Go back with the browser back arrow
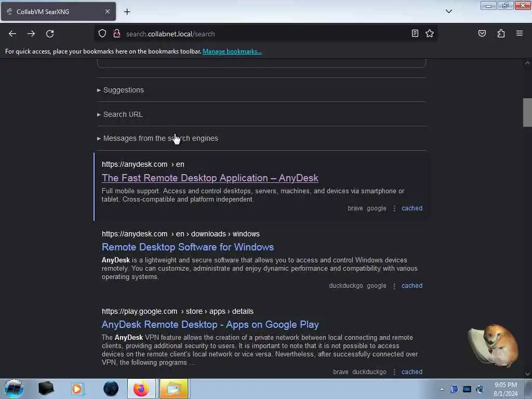The height and width of the screenshot is (399, 532). tap(12, 34)
